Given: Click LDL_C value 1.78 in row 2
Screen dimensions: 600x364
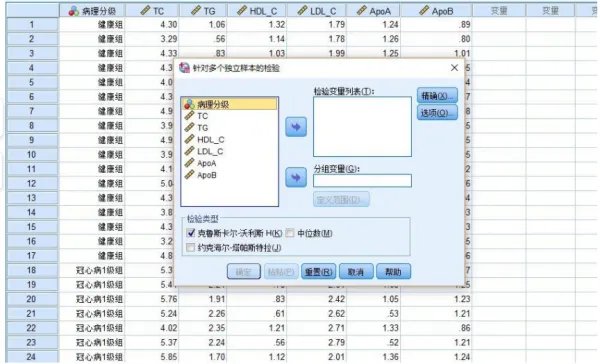Looking at the screenshot, I should coord(316,39).
